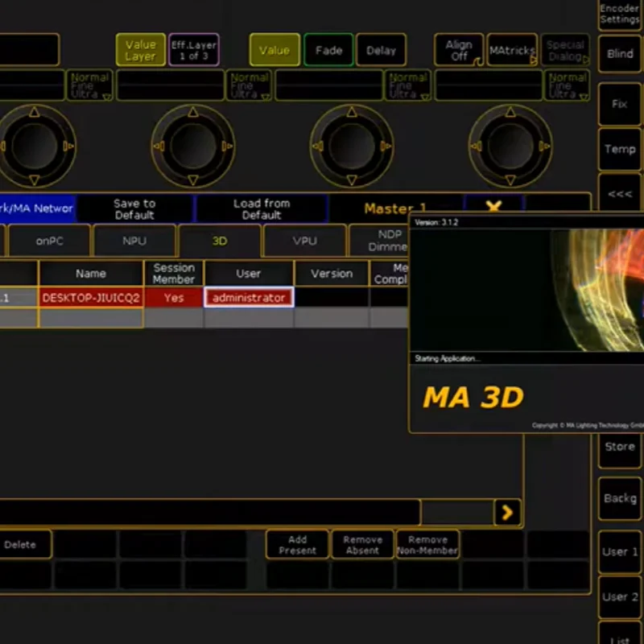Click the Session Member column header
The height and width of the screenshot is (644, 644).
174,274
